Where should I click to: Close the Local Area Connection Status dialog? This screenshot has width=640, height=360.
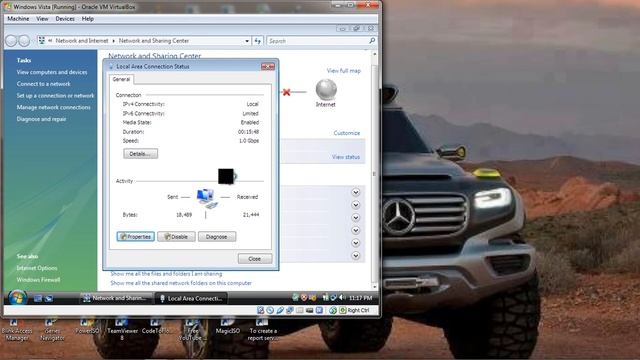coord(268,67)
